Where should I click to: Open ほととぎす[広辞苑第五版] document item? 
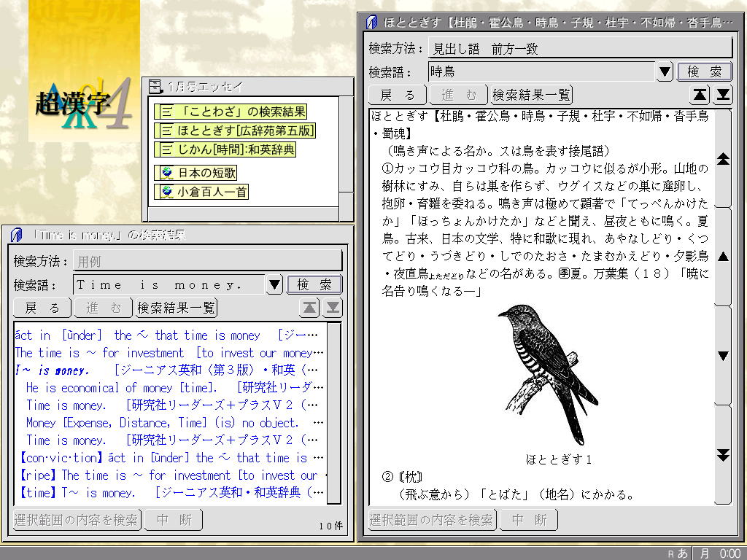234,131
